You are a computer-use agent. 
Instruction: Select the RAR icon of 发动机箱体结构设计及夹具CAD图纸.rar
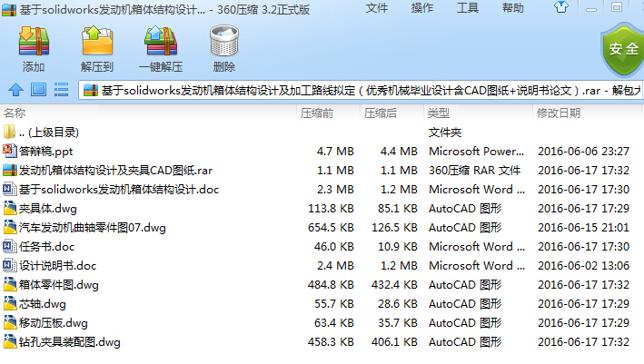9,170
